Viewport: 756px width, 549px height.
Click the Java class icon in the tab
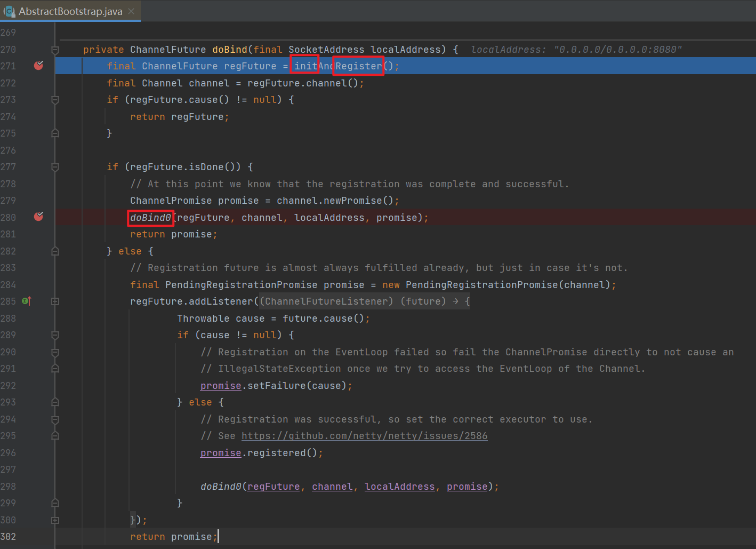[x=9, y=11]
